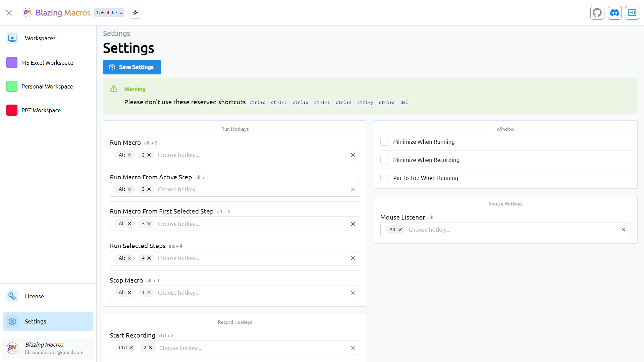644x362 pixels.
Task: Remove the Alt key from Run Macro hotkey
Action: click(x=129, y=155)
